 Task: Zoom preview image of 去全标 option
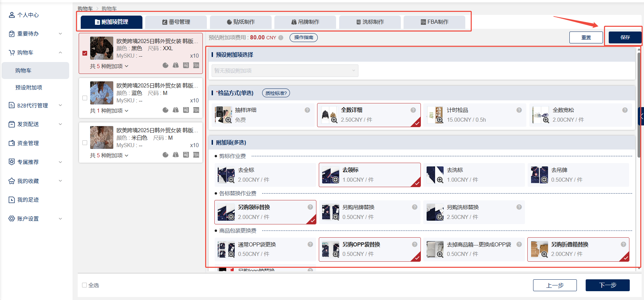[226, 175]
